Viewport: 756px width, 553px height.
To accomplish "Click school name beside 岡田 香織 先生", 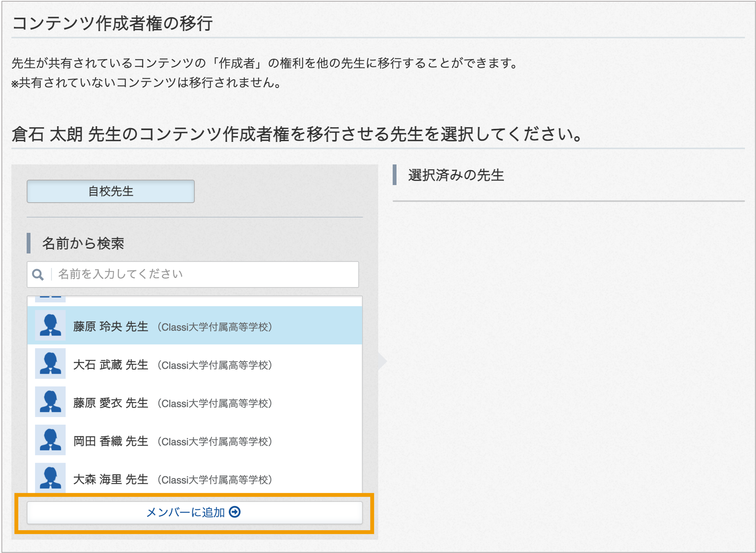I will 215,441.
